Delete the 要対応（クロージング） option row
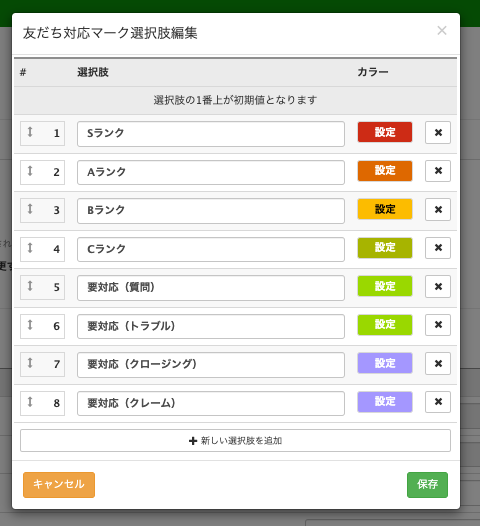Screen dimensions: 480x526 (438, 363)
